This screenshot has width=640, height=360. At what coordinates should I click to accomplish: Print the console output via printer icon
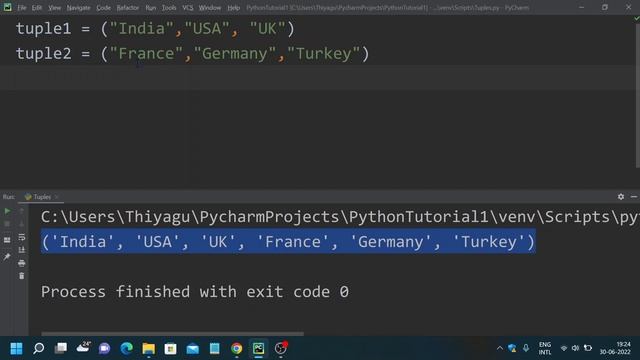[x=22, y=263]
